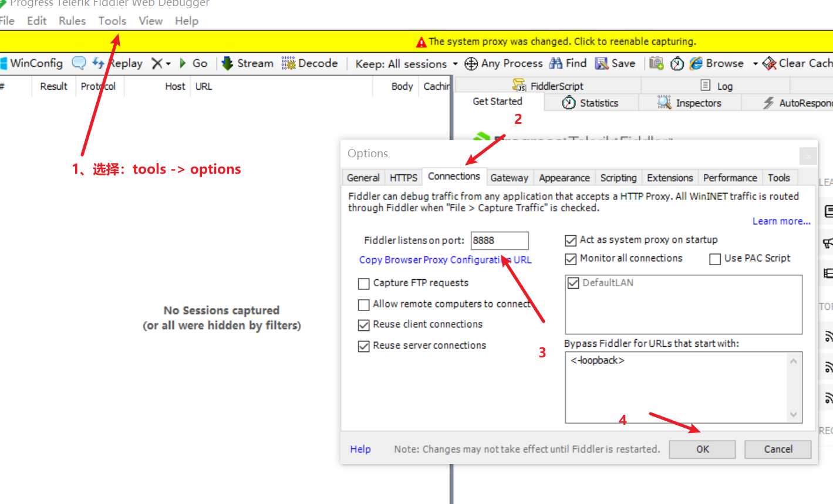The height and width of the screenshot is (504, 833).
Task: Click the bypass list scrollbar down arrow
Action: (794, 415)
